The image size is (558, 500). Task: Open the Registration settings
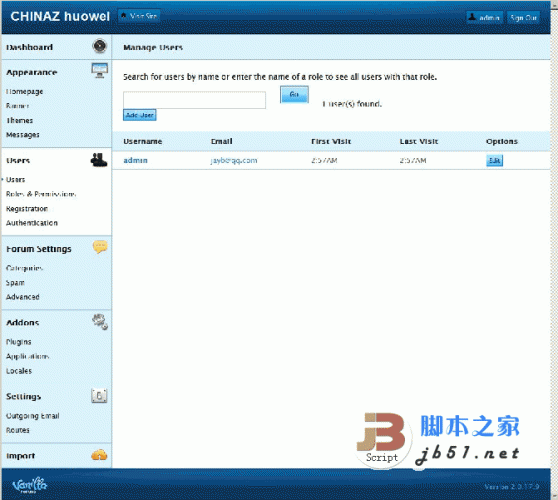click(27, 209)
